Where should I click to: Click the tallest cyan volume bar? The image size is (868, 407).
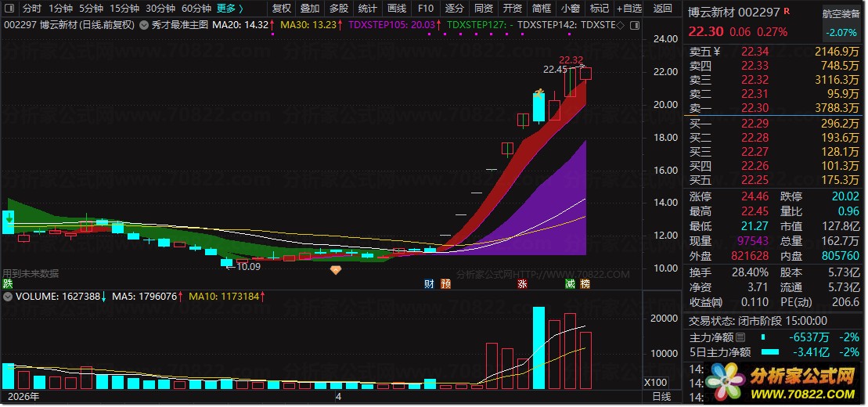(538, 348)
